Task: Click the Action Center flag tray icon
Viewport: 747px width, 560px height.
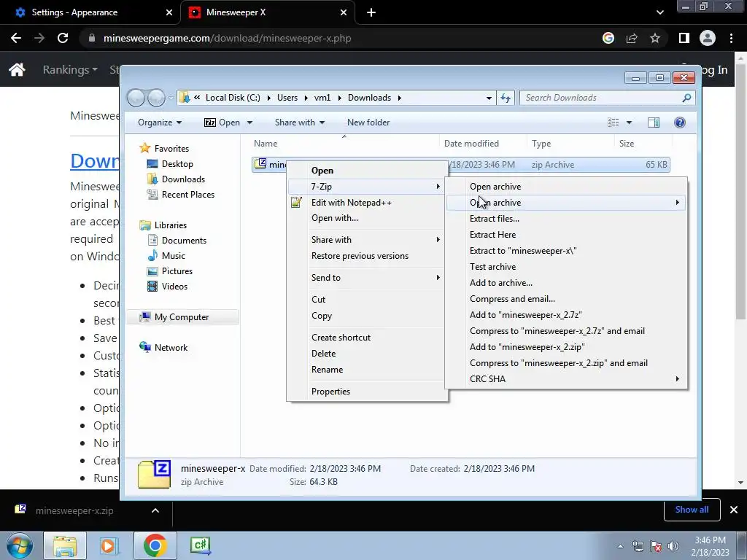Action: pos(656,546)
